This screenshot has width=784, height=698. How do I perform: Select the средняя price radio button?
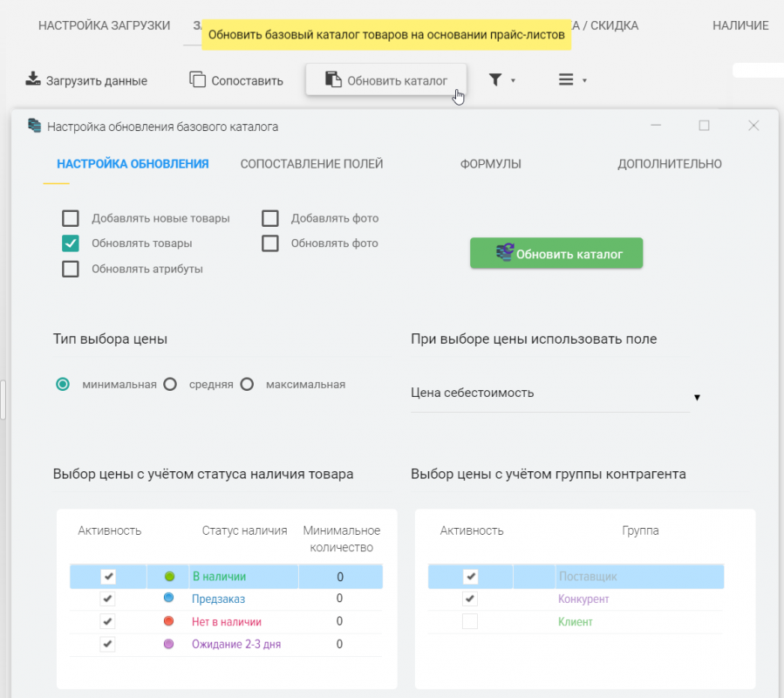point(171,384)
